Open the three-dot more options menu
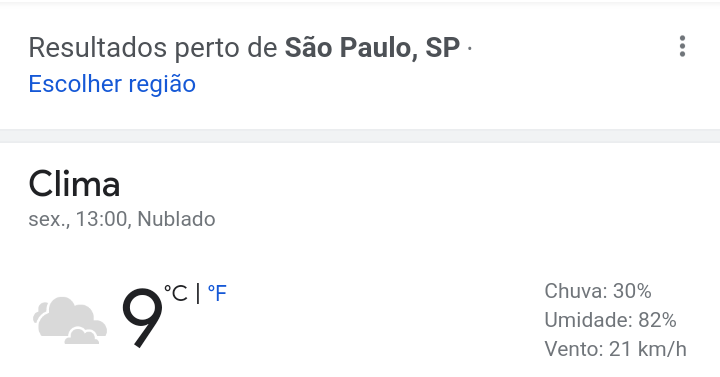This screenshot has height=377, width=720. click(x=682, y=46)
